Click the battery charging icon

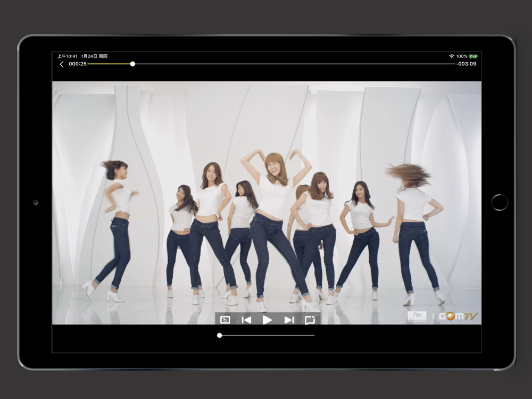pyautogui.click(x=473, y=56)
